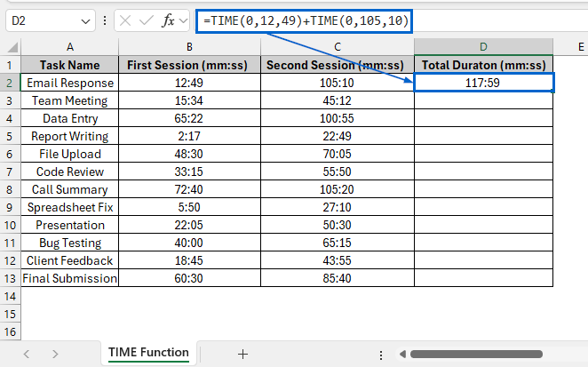Select row 7 header

coord(10,172)
